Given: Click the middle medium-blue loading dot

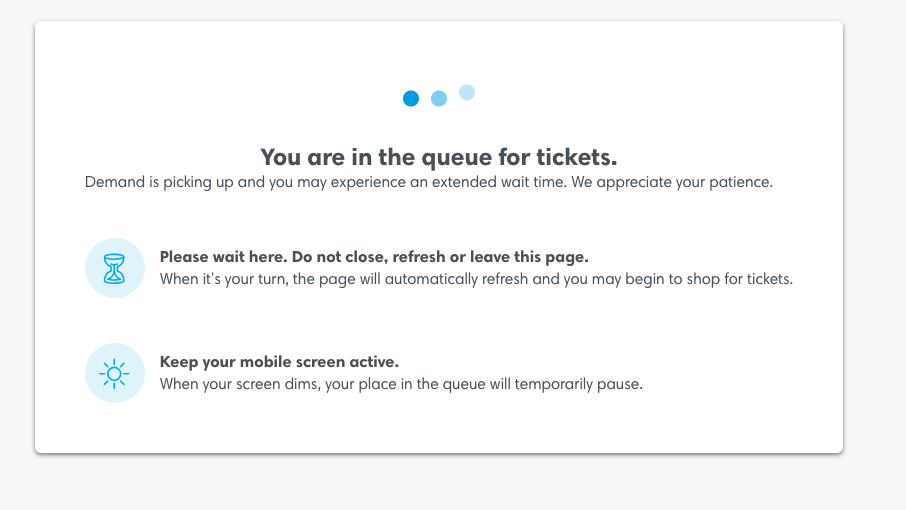Looking at the screenshot, I should [x=439, y=98].
